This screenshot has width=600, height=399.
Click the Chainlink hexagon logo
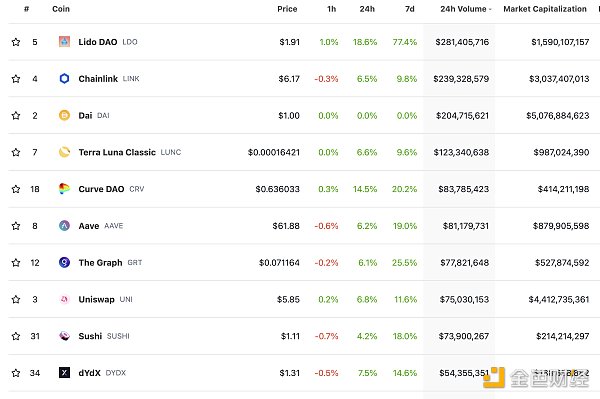64,78
